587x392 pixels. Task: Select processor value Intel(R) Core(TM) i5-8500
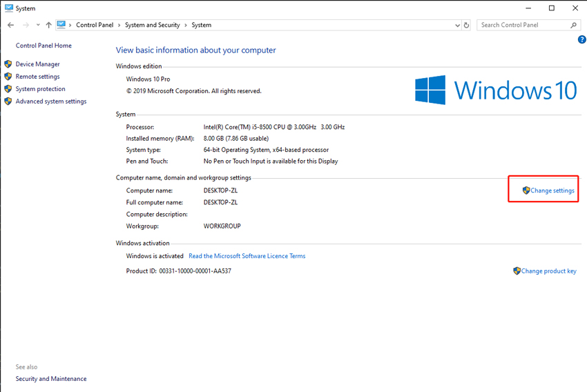274,127
